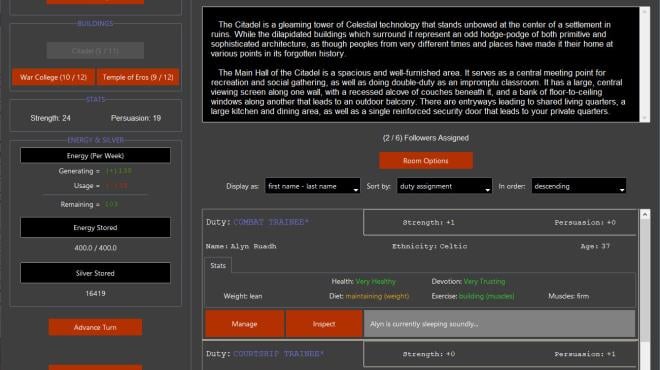Click Manage for Alyn Ruadh
This screenshot has width=660, height=370.
245,324
